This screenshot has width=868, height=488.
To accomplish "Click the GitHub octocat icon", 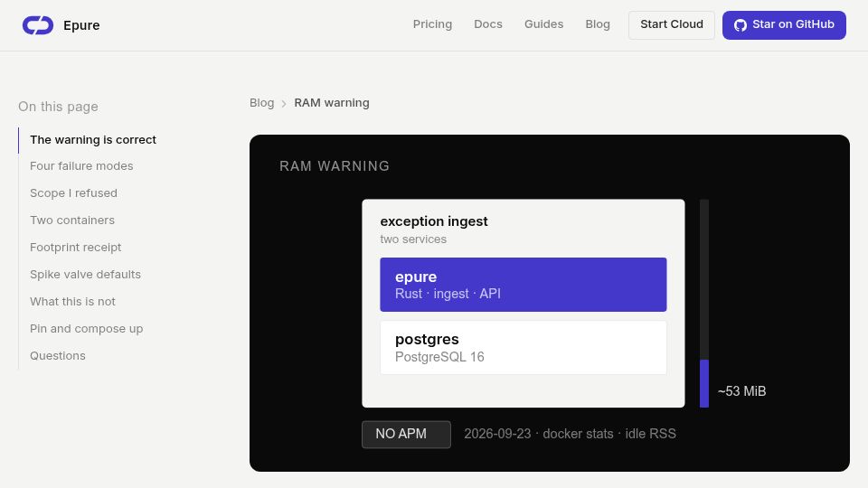I will coord(741,25).
